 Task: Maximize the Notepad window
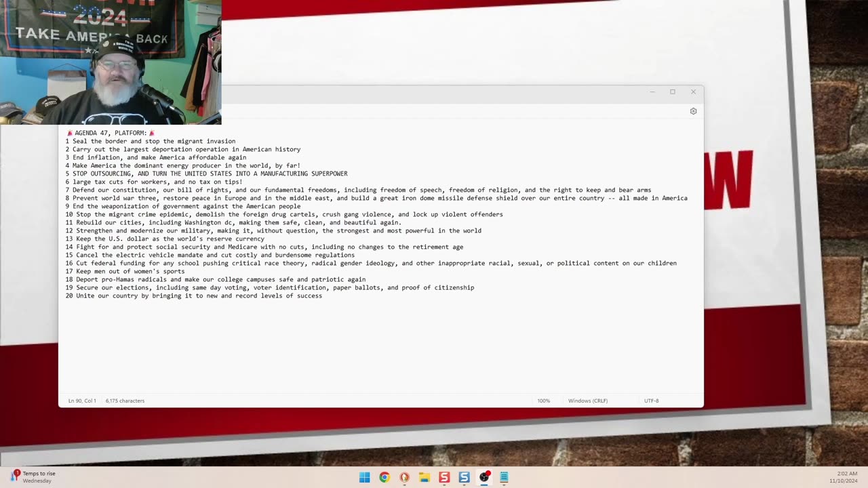(673, 91)
